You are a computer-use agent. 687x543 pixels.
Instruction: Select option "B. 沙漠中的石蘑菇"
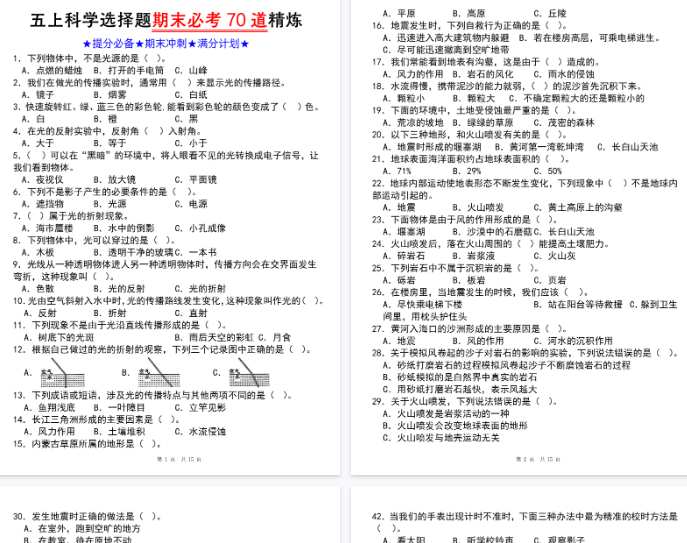point(492,232)
